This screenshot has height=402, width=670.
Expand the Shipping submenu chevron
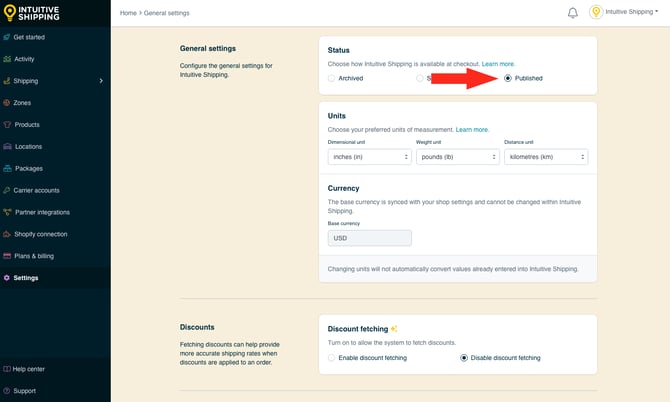pyautogui.click(x=101, y=81)
